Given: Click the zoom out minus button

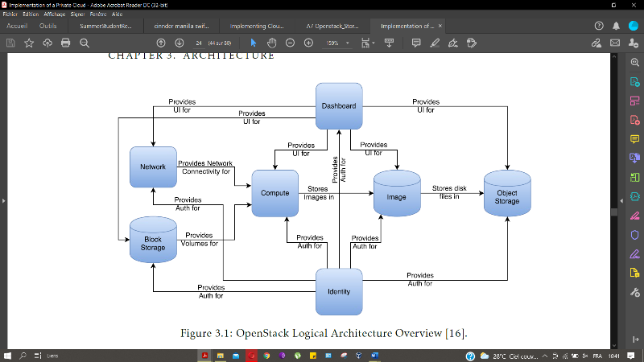Looking at the screenshot, I should (x=290, y=43).
